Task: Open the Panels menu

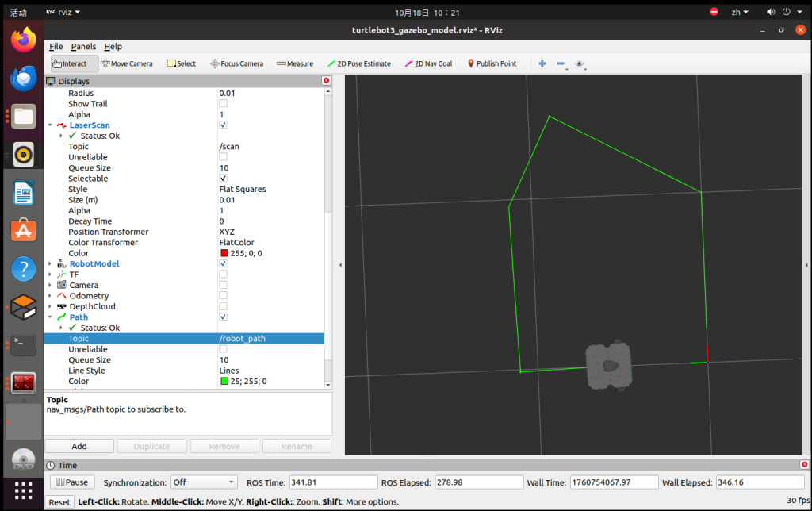Action: [83, 47]
